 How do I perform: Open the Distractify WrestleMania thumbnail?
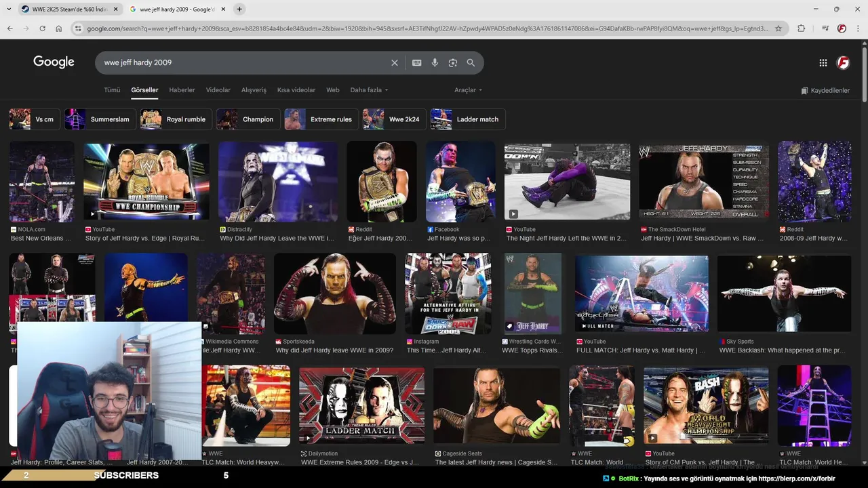[278, 182]
